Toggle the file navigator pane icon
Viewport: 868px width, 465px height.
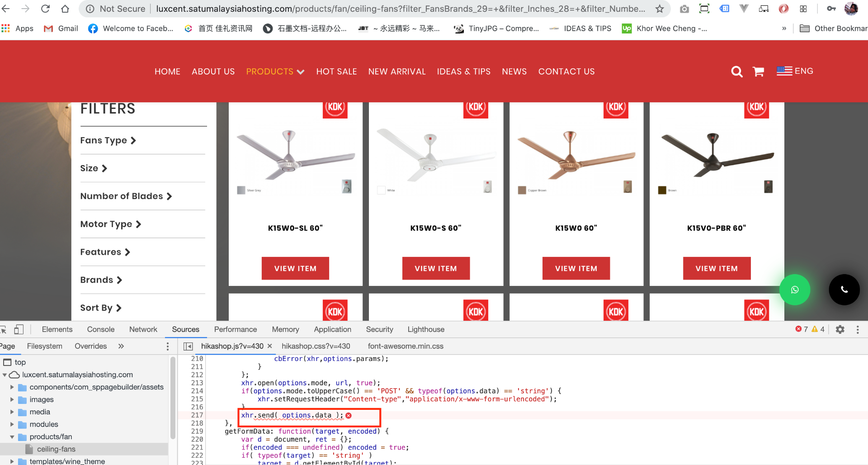(188, 346)
